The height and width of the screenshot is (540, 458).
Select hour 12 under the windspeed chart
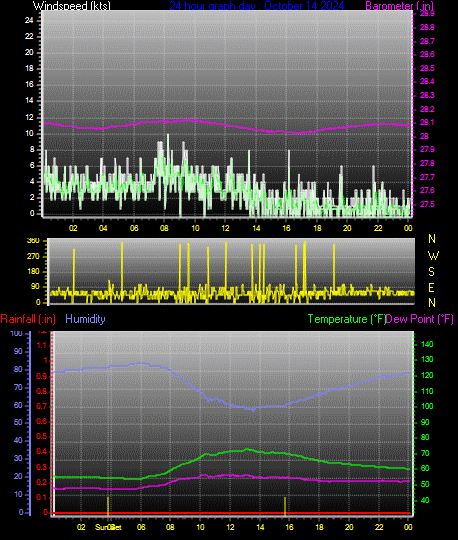click(x=225, y=228)
